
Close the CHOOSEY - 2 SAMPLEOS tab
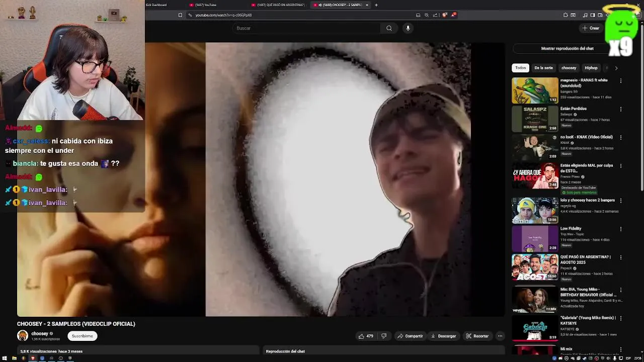(x=367, y=5)
